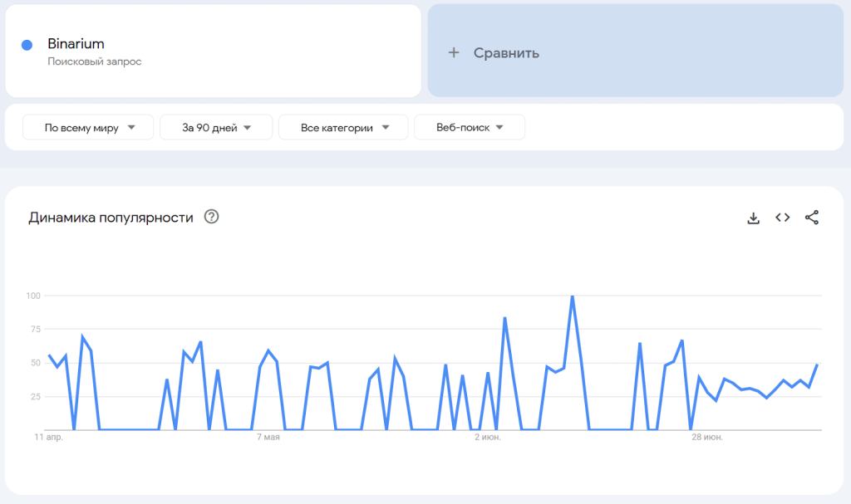Click the Динамика популярности heading

[x=111, y=218]
